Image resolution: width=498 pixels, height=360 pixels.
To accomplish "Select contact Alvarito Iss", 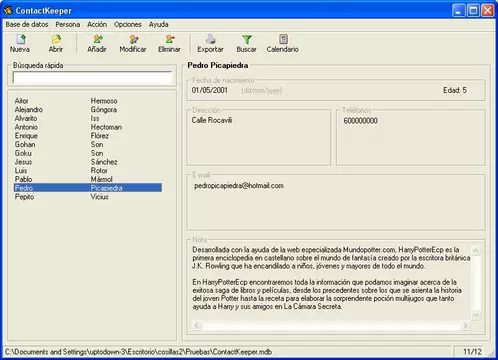I will click(x=88, y=118).
